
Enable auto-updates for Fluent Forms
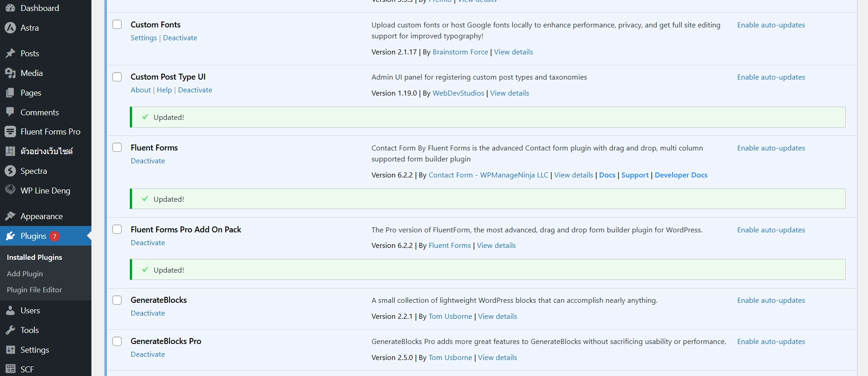coord(771,148)
